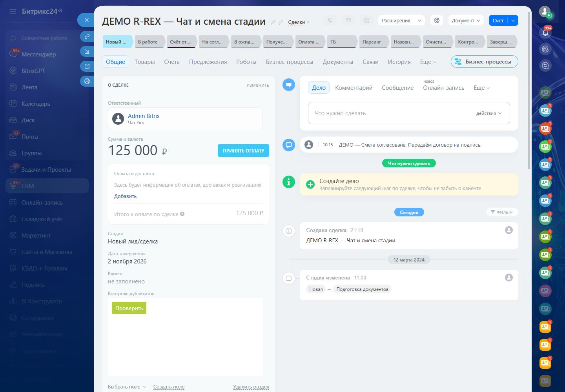
Task: Click the Добавить link under Оплата и доставка
Action: (x=126, y=196)
